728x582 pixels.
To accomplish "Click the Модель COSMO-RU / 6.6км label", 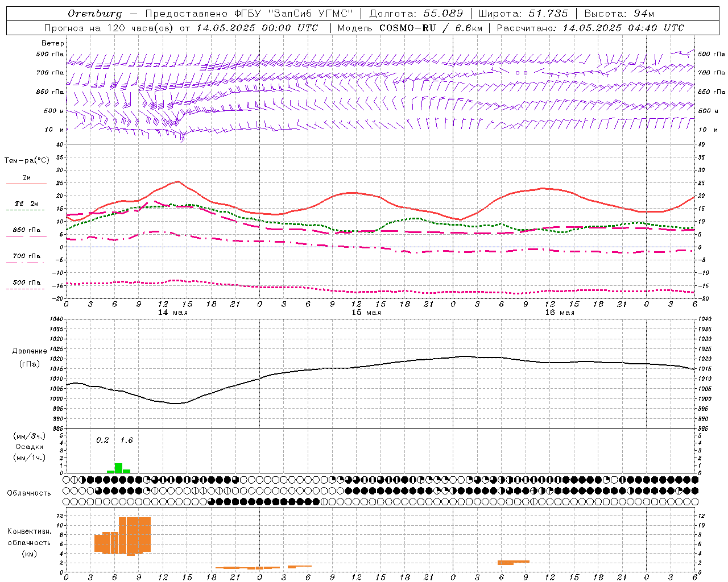I will point(410,28).
